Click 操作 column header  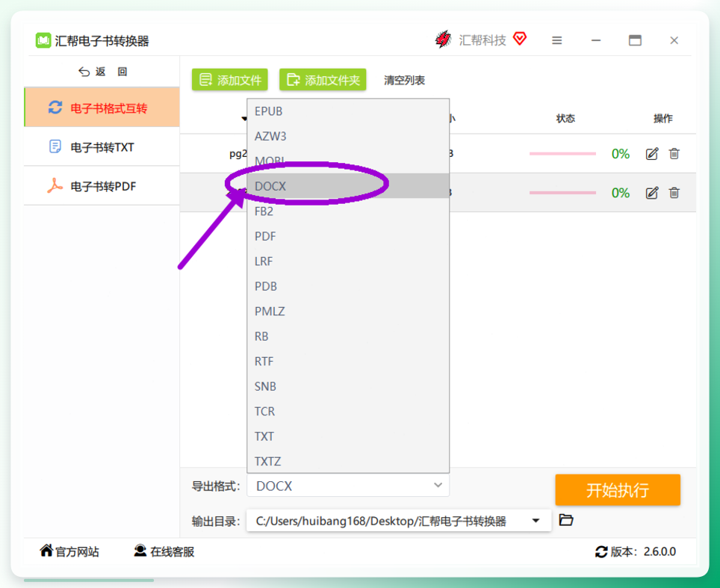(663, 119)
